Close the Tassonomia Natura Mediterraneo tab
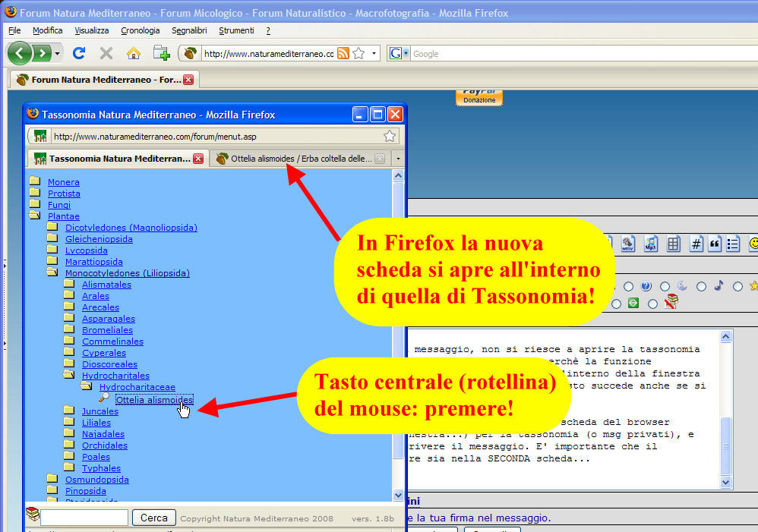This screenshot has width=758, height=532. [x=198, y=159]
